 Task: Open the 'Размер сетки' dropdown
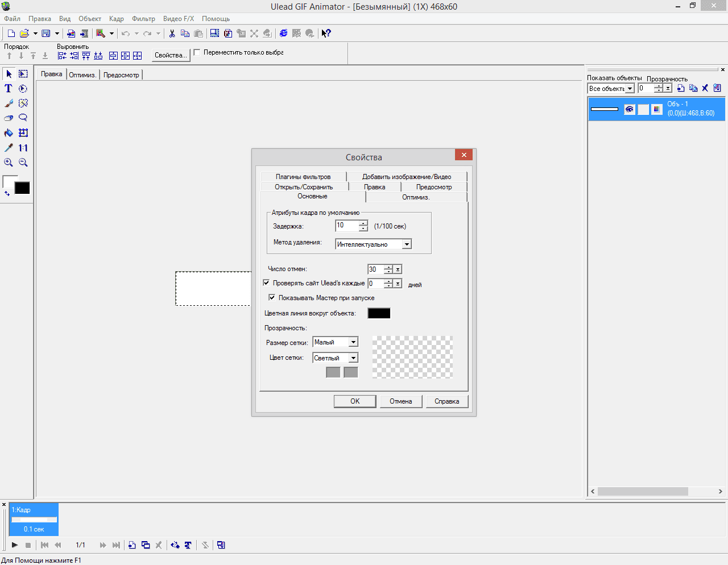353,342
